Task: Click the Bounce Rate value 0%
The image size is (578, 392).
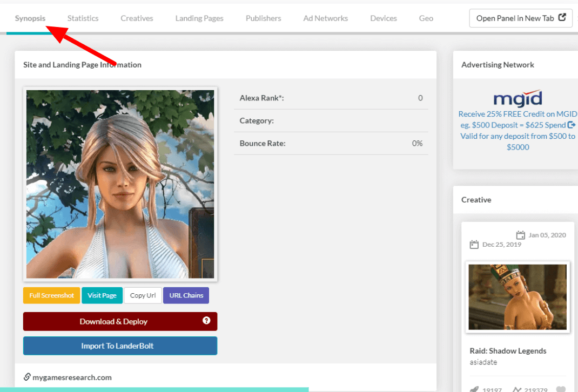Action: [x=417, y=143]
